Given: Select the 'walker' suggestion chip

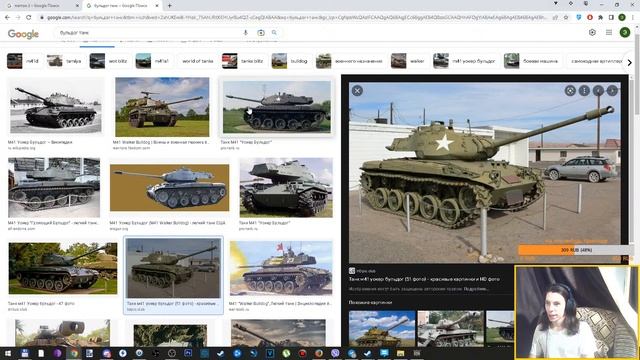Looking at the screenshot, I should [409, 61].
